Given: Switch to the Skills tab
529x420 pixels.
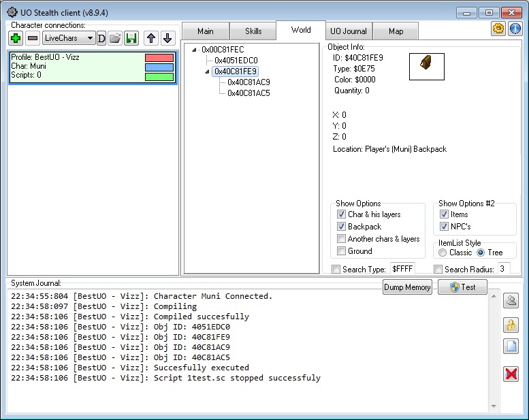Looking at the screenshot, I should (252, 31).
